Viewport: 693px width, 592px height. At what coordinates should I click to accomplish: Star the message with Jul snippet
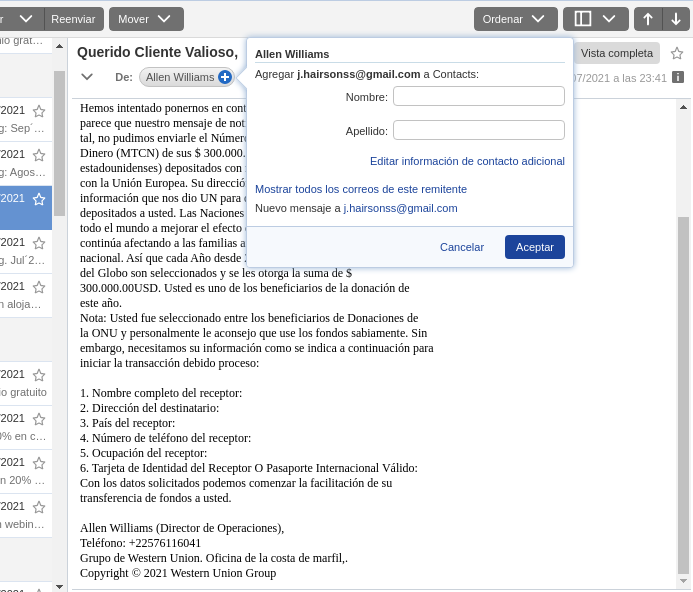pyautogui.click(x=39, y=243)
